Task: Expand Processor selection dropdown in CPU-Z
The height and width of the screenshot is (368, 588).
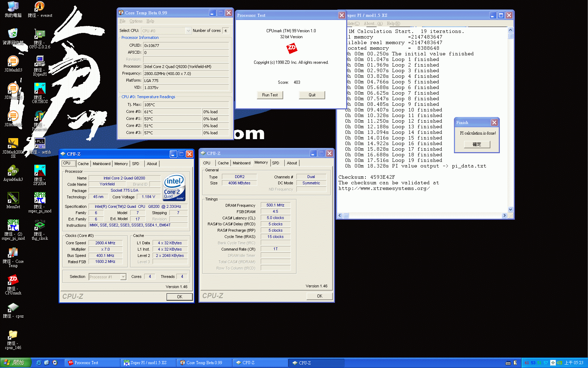Action: [x=123, y=277]
